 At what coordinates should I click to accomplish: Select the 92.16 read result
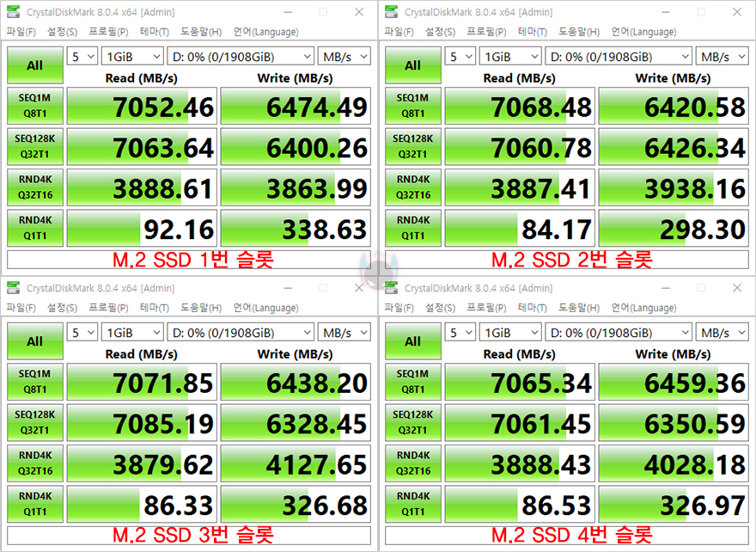(x=142, y=228)
